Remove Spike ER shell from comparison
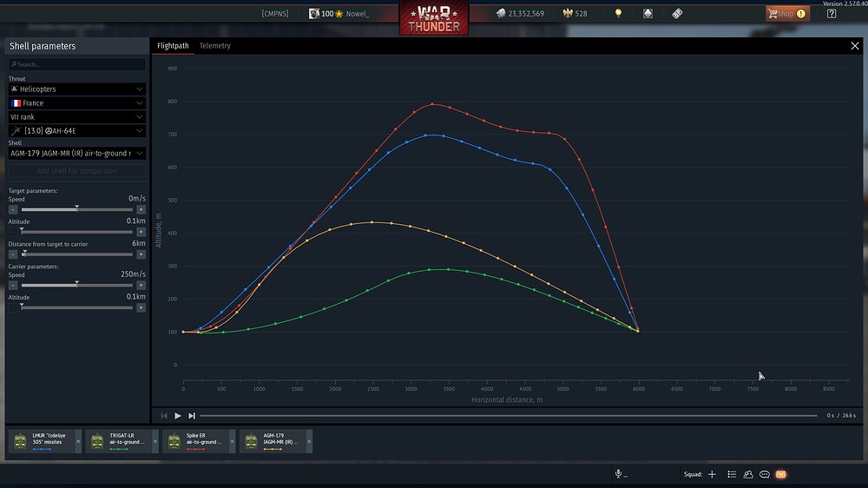Viewport: 868px width, 488px height. click(232, 441)
